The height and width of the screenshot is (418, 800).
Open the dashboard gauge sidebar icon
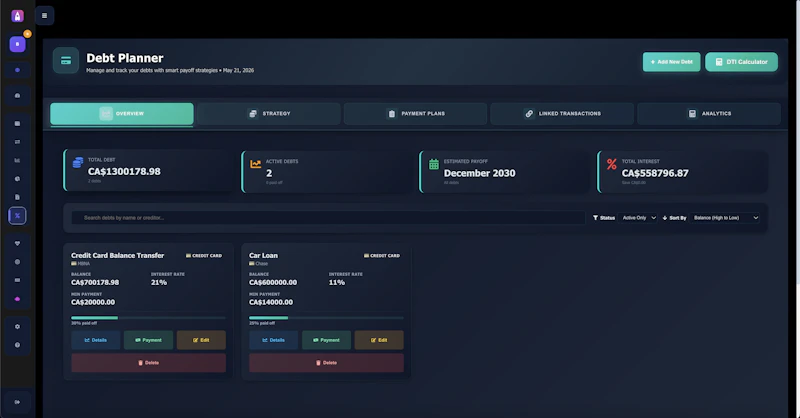17,95
